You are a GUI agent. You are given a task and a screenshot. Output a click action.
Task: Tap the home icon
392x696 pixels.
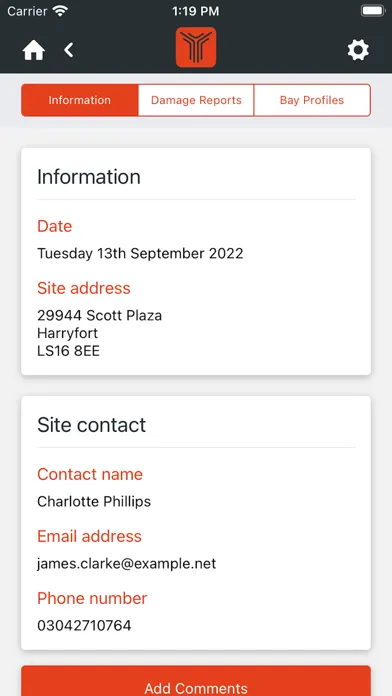pyautogui.click(x=34, y=50)
